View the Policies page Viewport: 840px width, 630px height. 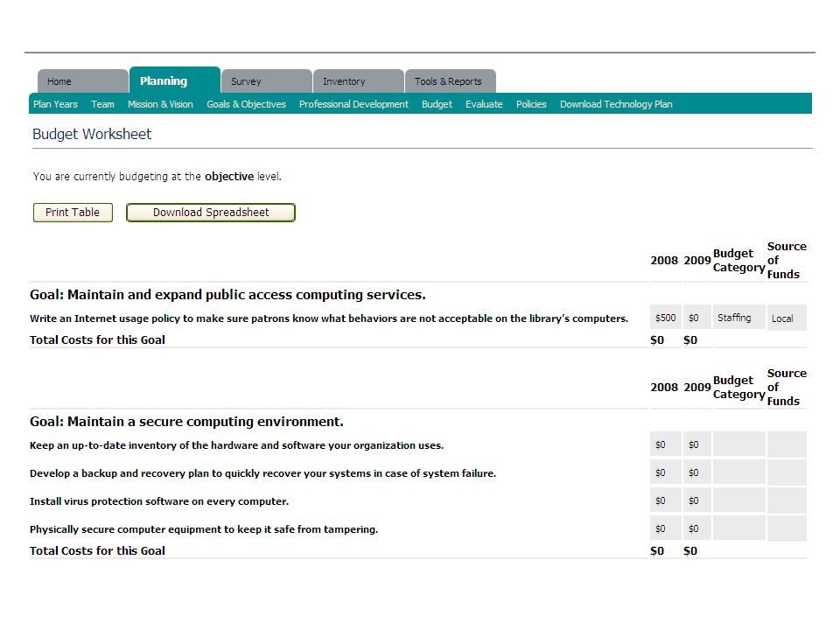click(531, 104)
